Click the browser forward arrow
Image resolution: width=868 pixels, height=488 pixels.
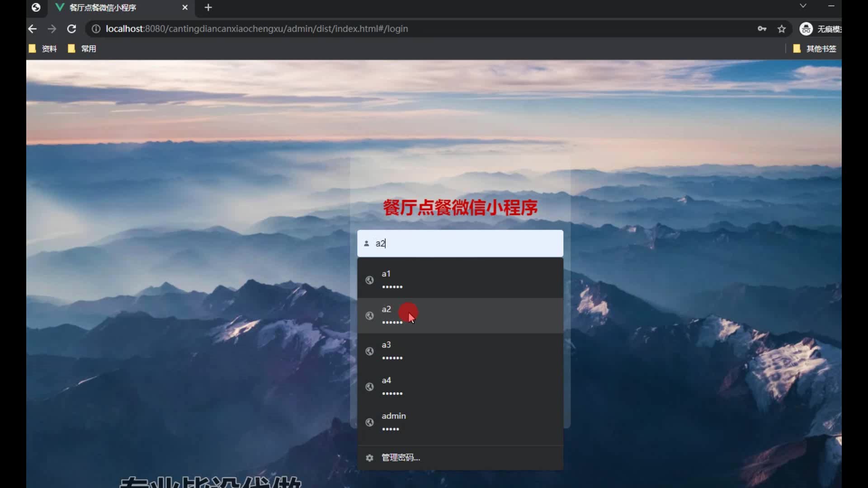pyautogui.click(x=52, y=29)
